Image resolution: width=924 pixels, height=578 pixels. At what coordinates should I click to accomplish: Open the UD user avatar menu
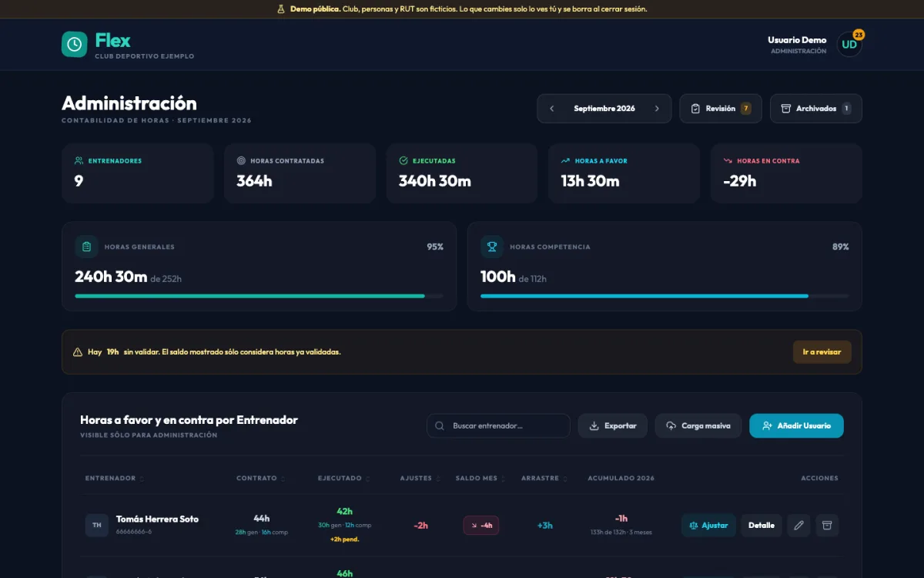849,44
